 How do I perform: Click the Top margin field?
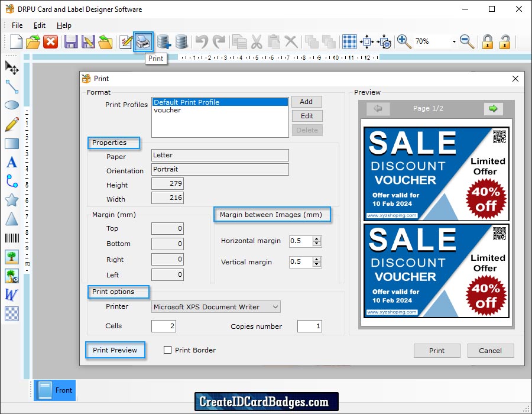(x=168, y=228)
